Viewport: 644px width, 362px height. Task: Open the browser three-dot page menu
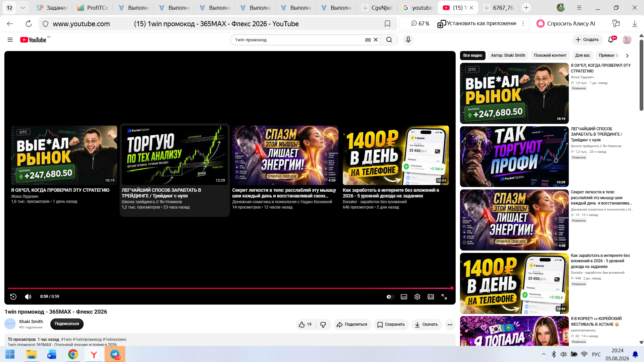(523, 24)
